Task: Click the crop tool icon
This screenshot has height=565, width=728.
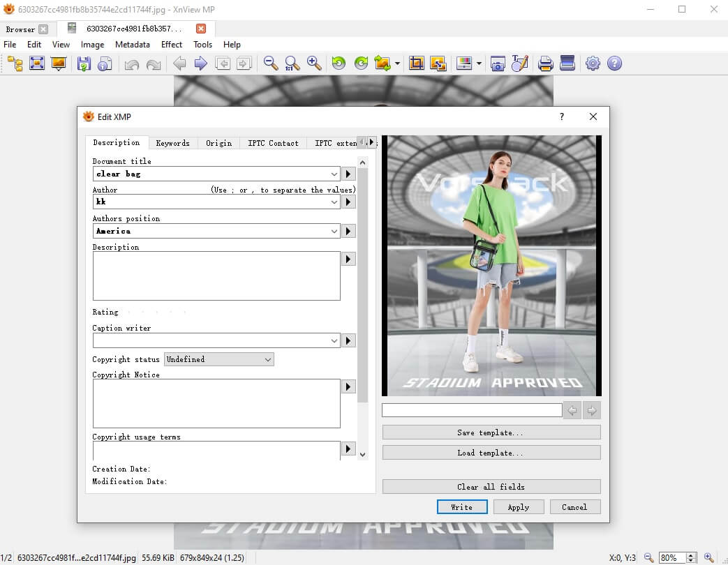Action: click(x=417, y=63)
